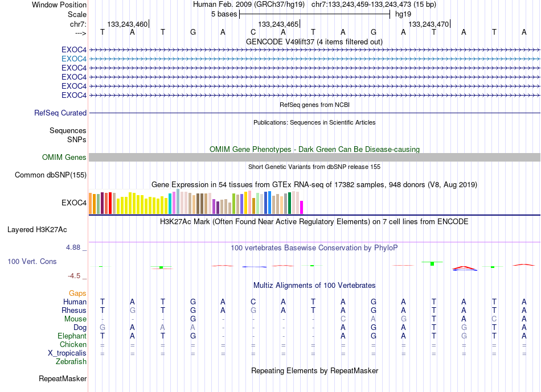
Task: Click the orange Gaps label
Action: [77, 294]
